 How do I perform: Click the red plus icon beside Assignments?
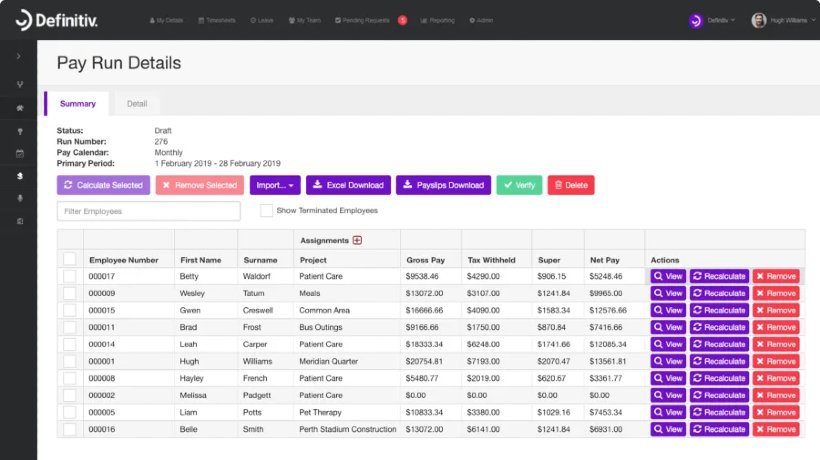point(357,240)
